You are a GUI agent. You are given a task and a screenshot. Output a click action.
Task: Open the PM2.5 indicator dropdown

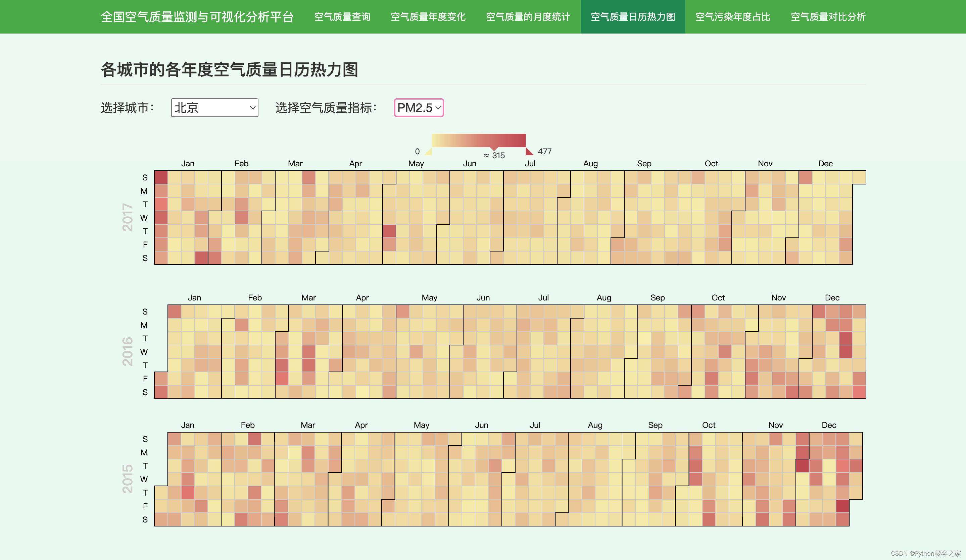tap(419, 108)
